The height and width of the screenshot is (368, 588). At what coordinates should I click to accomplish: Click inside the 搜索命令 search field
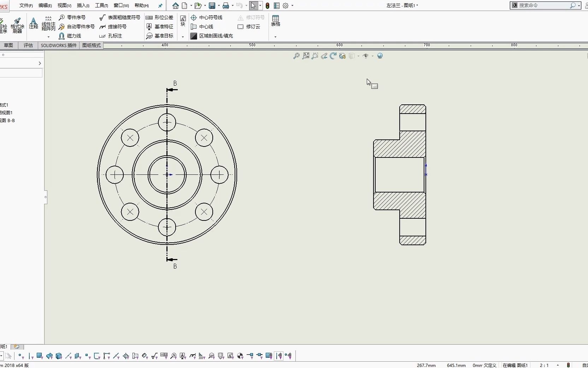point(544,5)
